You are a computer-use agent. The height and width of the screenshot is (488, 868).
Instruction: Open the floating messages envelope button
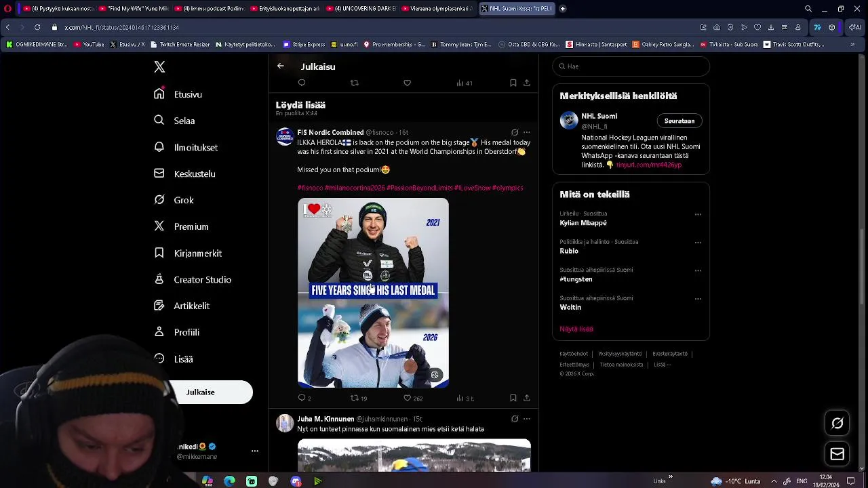(x=837, y=454)
